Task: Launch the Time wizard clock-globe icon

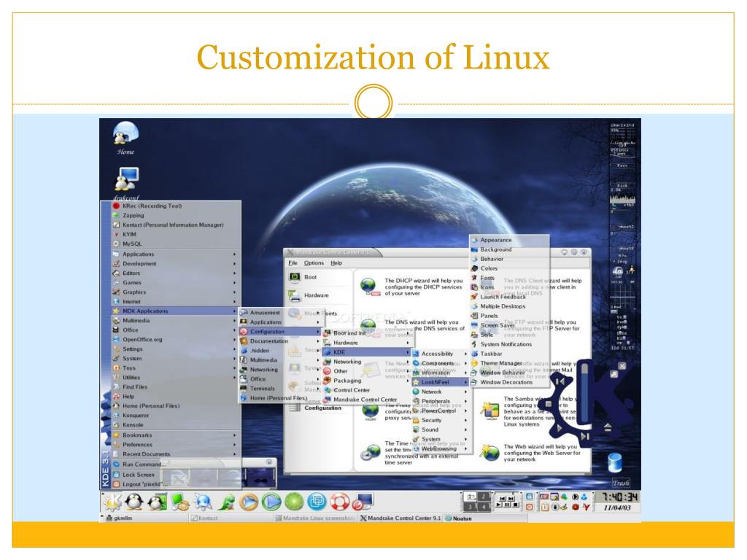Action: 370,452
